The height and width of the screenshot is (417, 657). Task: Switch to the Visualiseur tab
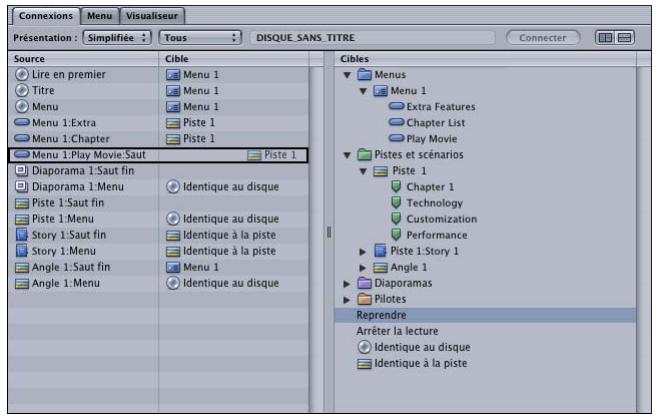pos(152,16)
